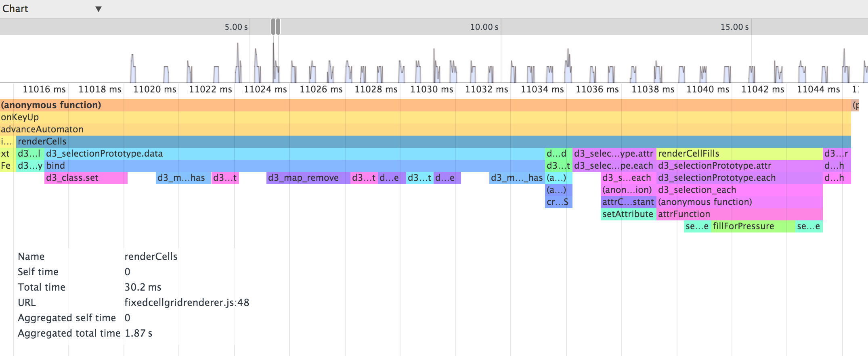Screen dimensions: 868x356
Task: Click the Aggregated self time label
Action: (x=67, y=318)
